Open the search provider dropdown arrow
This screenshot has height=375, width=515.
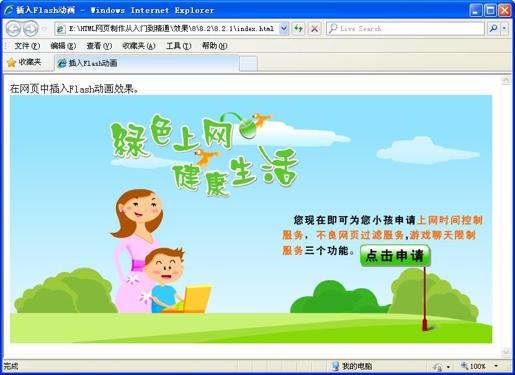click(504, 29)
